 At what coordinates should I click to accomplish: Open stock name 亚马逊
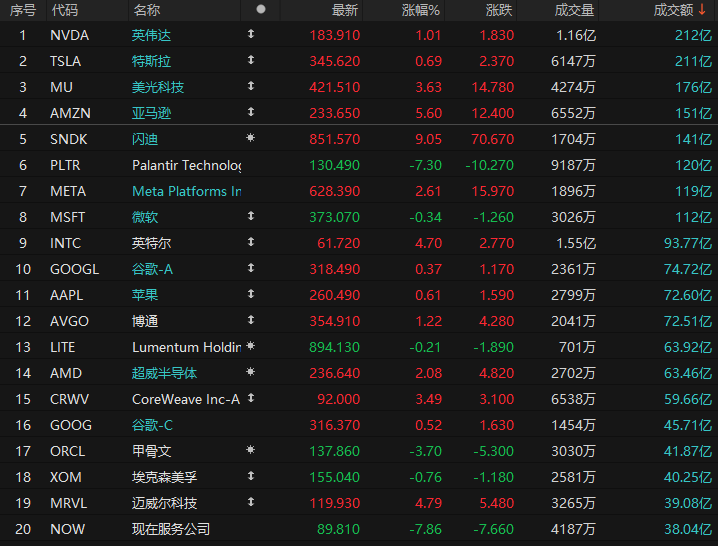pyautogui.click(x=152, y=113)
